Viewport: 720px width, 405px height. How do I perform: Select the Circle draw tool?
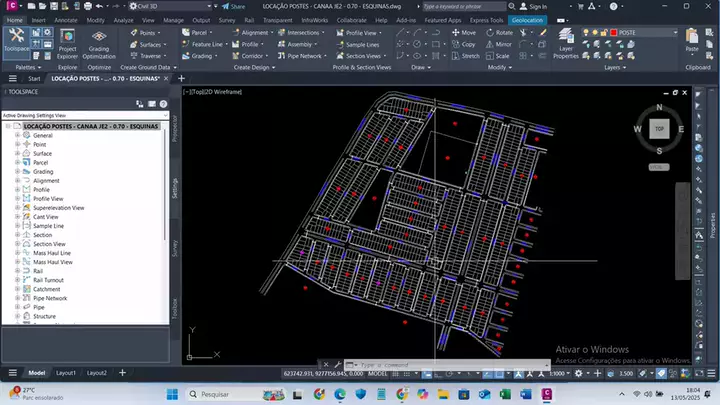point(417,45)
